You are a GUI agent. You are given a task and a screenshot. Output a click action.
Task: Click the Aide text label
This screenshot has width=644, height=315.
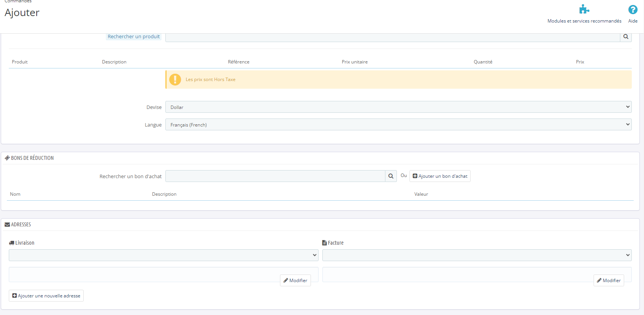(633, 21)
